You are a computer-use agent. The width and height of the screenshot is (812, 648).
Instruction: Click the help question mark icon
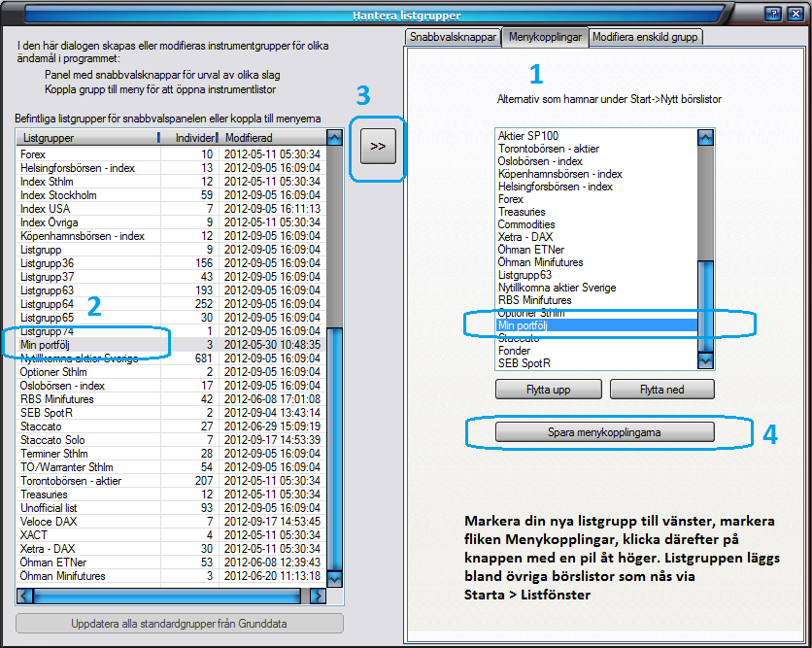coord(773,15)
